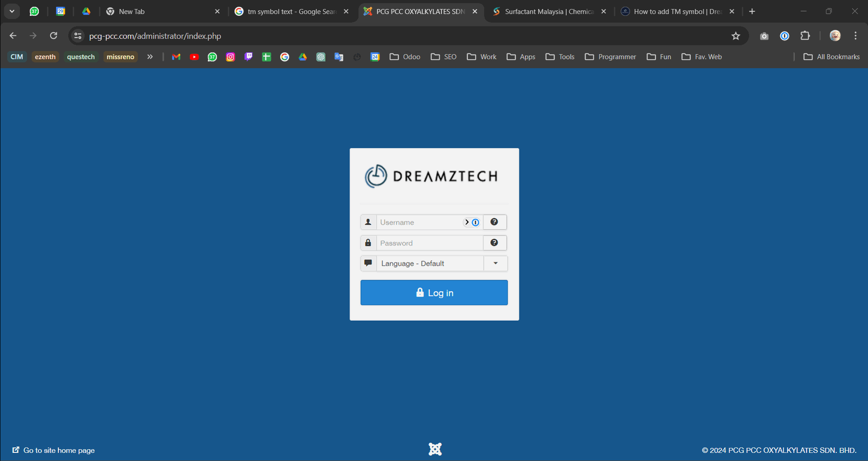Open the tab search dropdown arrow
This screenshot has width=868, height=461.
pos(12,11)
